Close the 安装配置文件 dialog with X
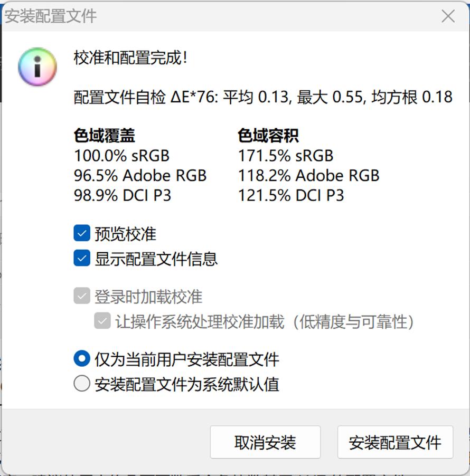The height and width of the screenshot is (476, 470). click(448, 16)
